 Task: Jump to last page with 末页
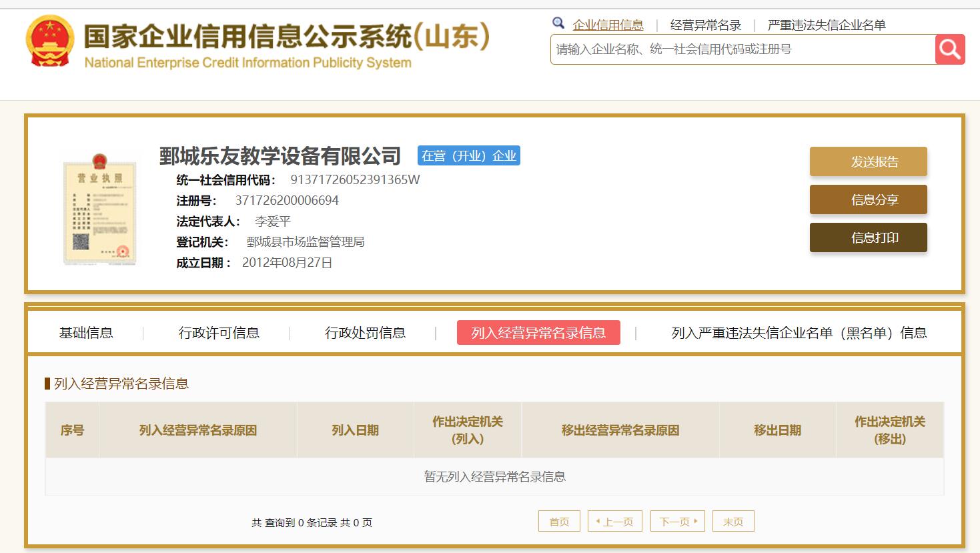733,522
